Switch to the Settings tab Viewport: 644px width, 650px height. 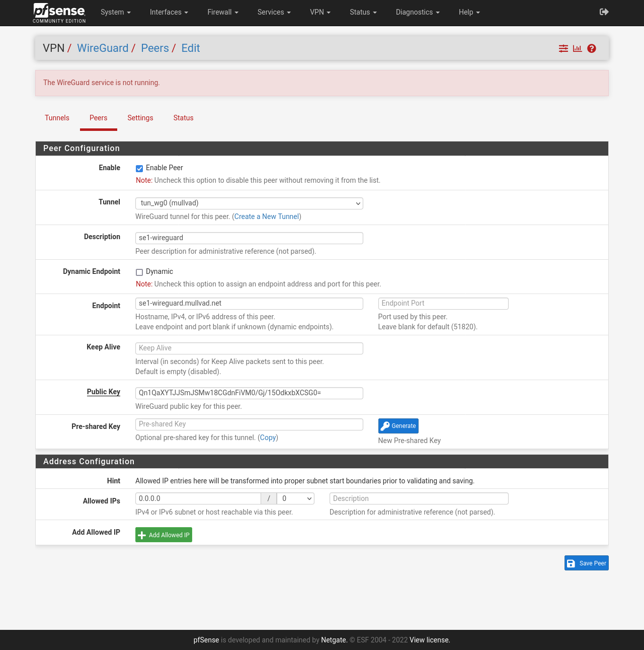(140, 118)
